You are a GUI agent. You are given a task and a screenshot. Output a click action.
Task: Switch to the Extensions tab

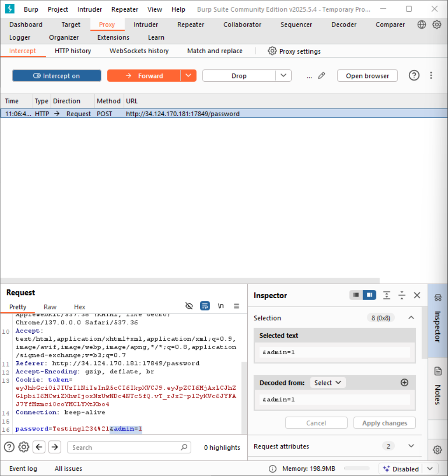pos(113,37)
